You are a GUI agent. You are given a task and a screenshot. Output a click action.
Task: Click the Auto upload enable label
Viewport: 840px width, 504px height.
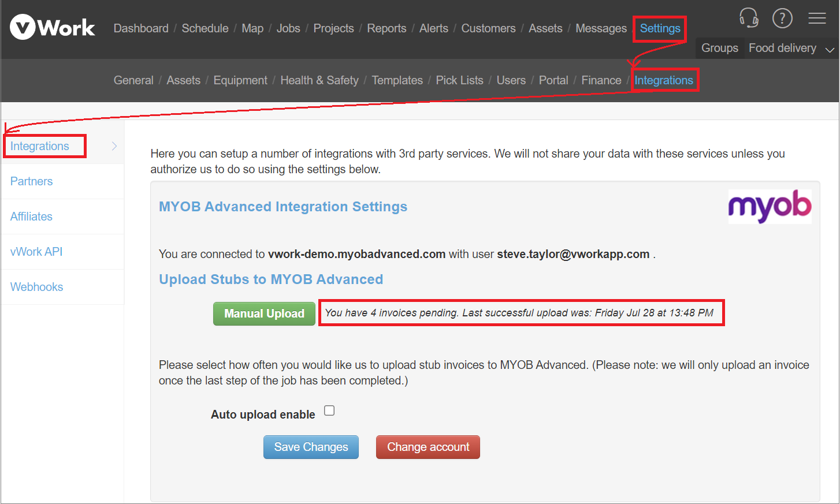point(263,415)
